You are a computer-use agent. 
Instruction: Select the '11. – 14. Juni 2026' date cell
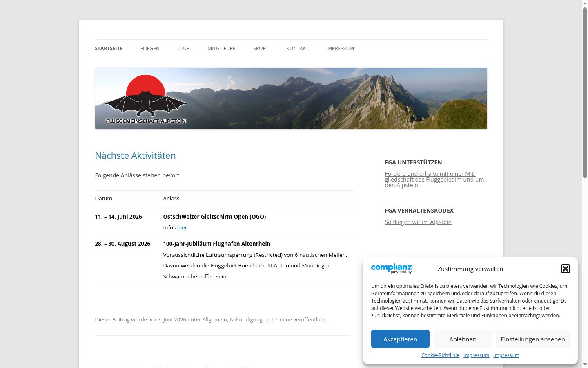(x=118, y=217)
